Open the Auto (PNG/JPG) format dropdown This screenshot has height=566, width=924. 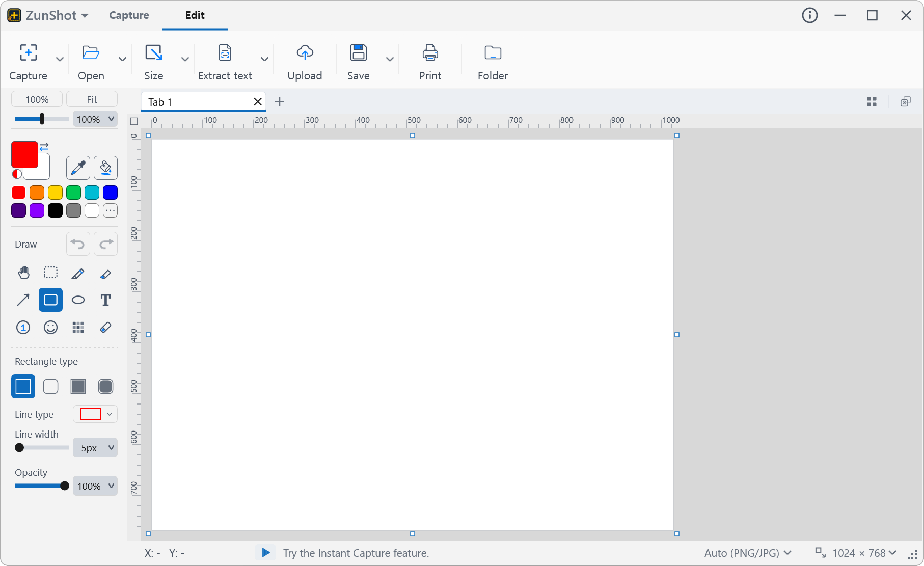pos(748,553)
